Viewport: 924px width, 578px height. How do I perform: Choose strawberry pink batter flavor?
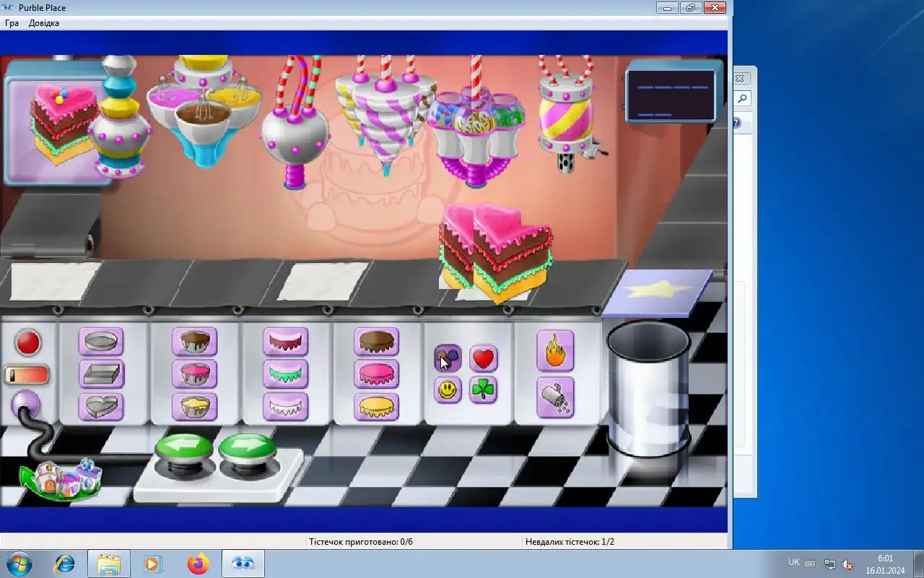pos(195,374)
